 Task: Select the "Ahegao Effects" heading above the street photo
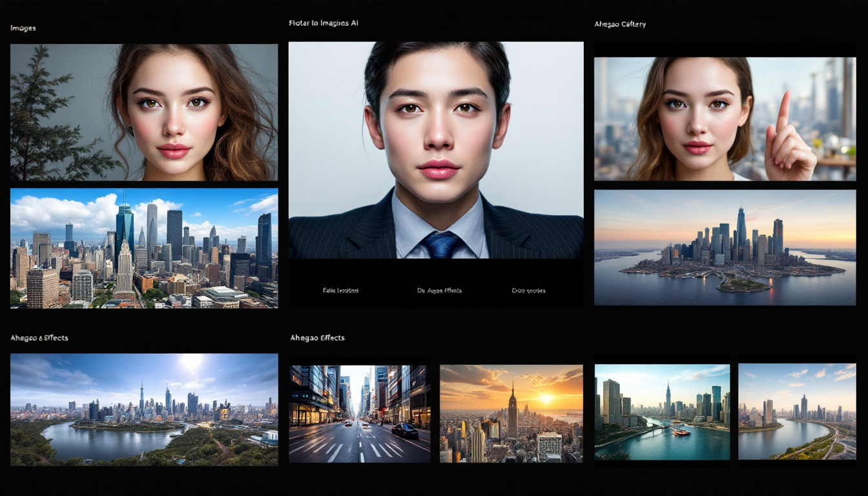(317, 338)
